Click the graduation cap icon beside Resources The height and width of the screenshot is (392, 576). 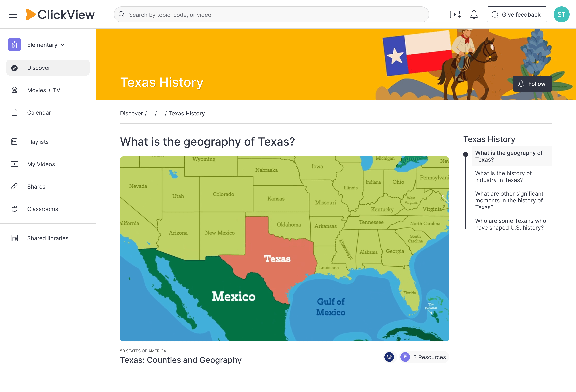tap(389, 357)
